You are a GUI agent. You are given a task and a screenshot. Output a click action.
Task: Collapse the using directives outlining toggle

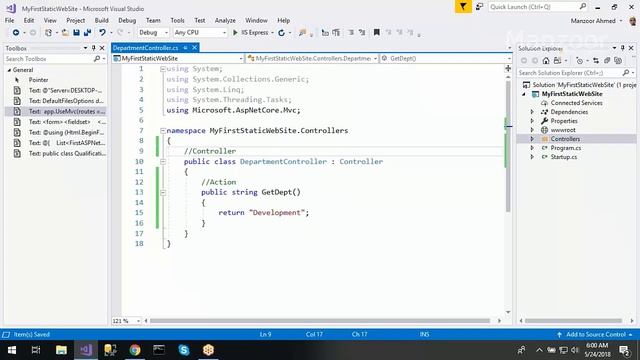(x=163, y=69)
